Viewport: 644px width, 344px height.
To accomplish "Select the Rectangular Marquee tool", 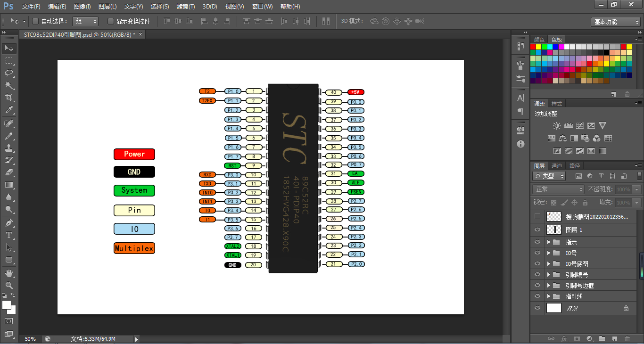I will [x=9, y=61].
